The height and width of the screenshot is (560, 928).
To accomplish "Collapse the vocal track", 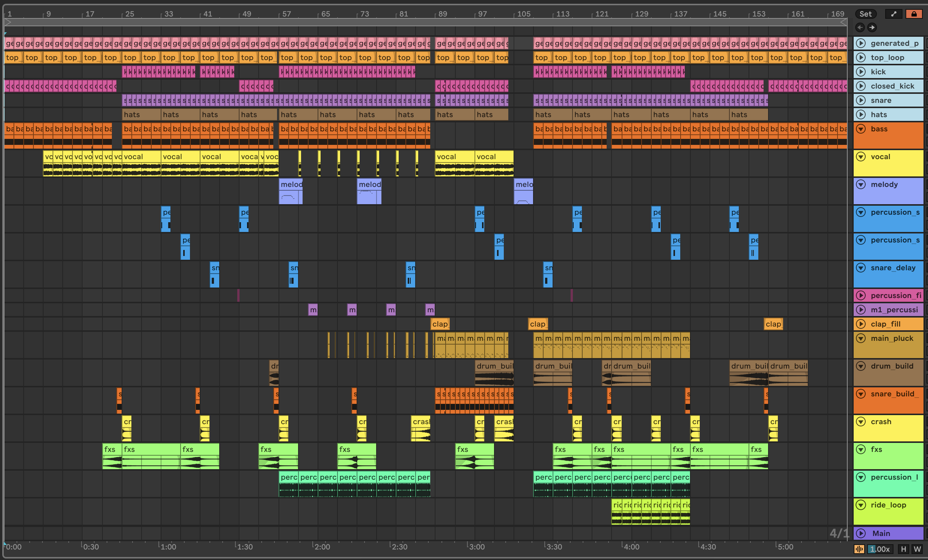I will coord(860,157).
